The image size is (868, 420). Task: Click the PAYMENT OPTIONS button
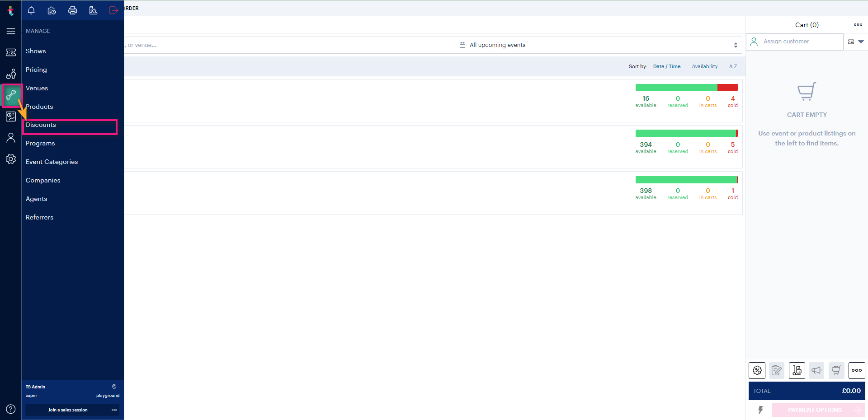click(818, 410)
